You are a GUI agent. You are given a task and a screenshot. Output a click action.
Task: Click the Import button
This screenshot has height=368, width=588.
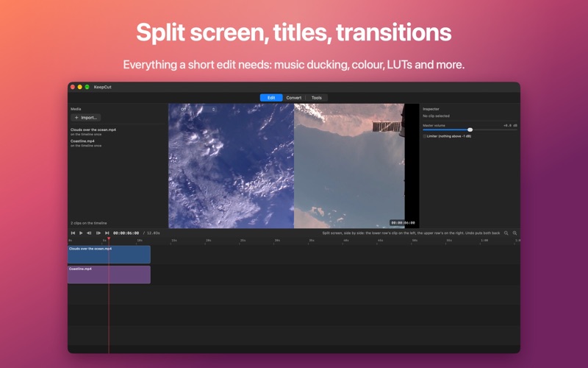pos(85,118)
